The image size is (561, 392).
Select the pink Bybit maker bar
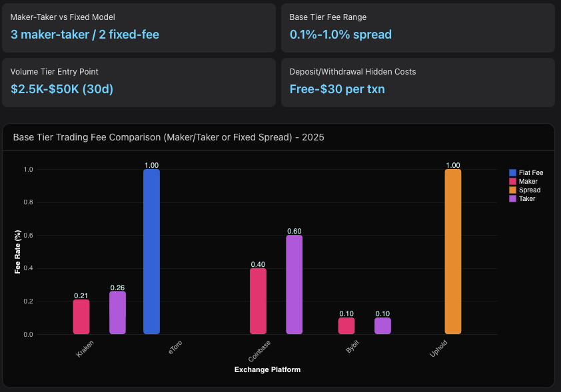click(346, 325)
